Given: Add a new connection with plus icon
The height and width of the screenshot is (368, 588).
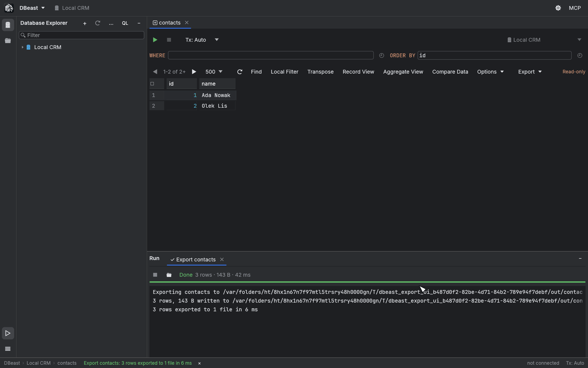Looking at the screenshot, I should [85, 23].
